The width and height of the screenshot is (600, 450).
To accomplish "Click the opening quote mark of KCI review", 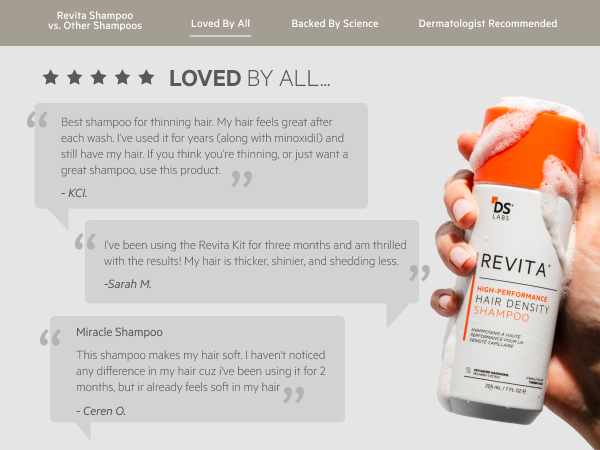I will click(38, 119).
